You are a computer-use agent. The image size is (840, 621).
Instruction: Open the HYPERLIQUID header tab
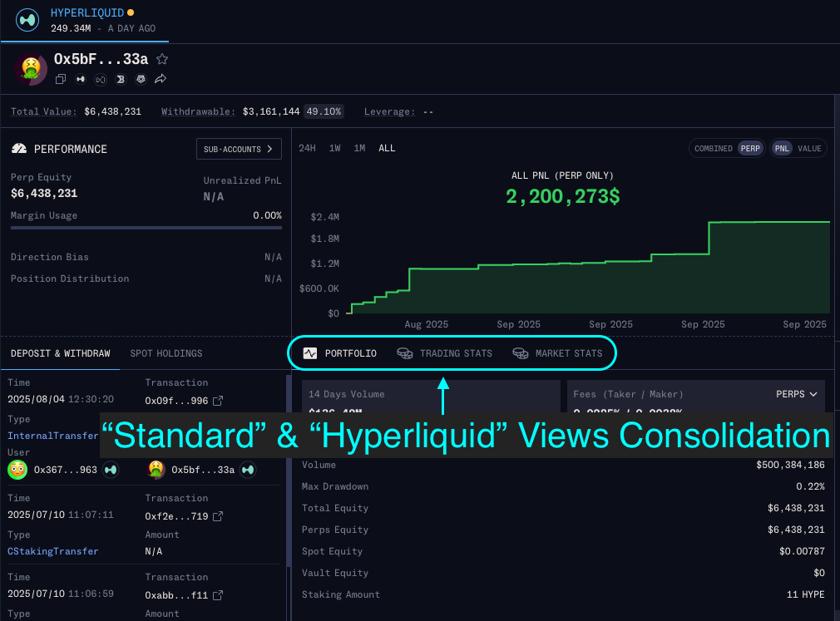85,20
